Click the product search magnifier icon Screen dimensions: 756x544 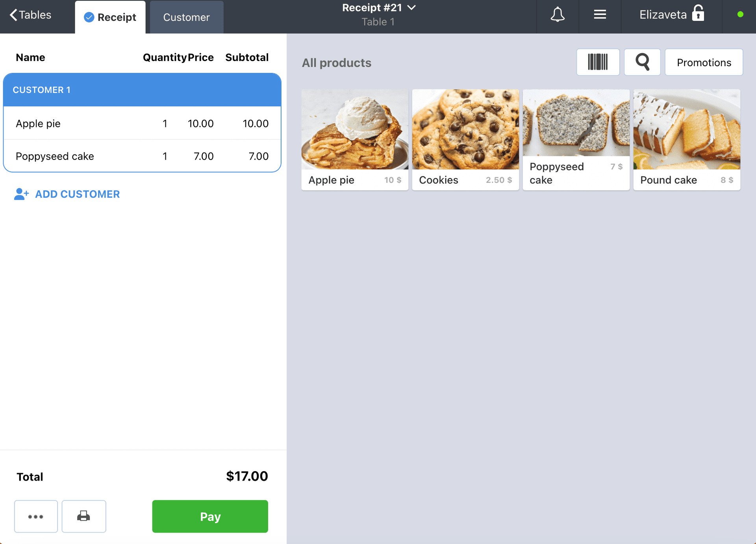click(642, 62)
